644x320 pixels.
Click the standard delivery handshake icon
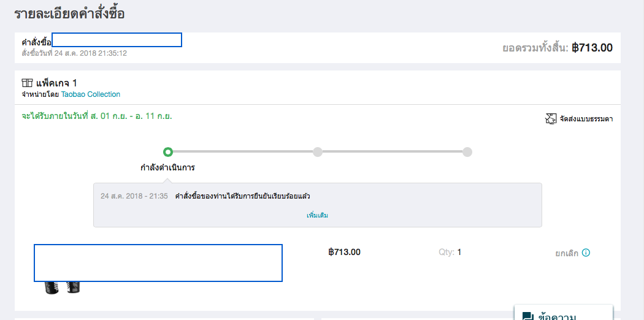550,119
